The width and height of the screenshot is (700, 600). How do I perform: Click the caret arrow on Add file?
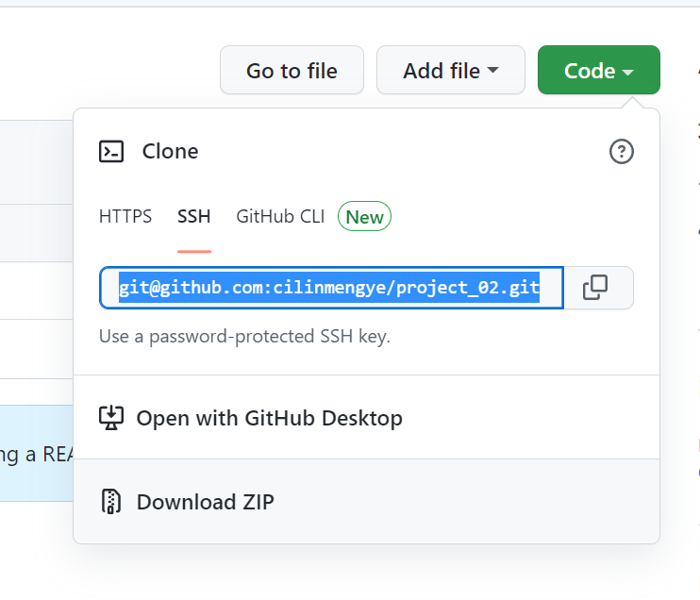point(492,72)
